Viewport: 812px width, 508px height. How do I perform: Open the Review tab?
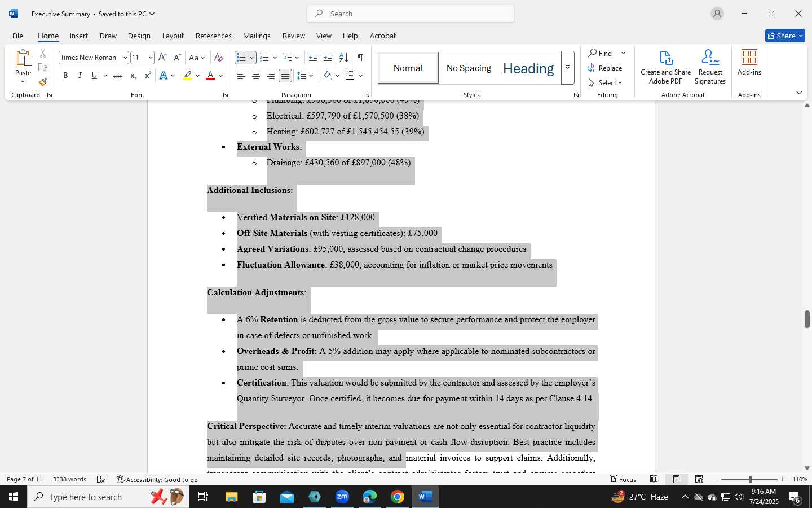[x=294, y=36]
